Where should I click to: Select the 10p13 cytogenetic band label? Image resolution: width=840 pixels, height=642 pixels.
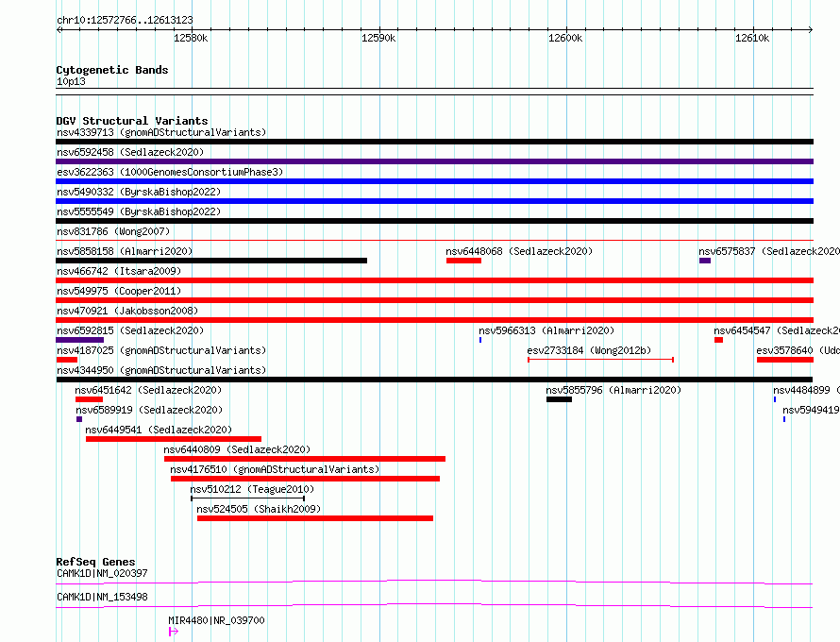71,81
